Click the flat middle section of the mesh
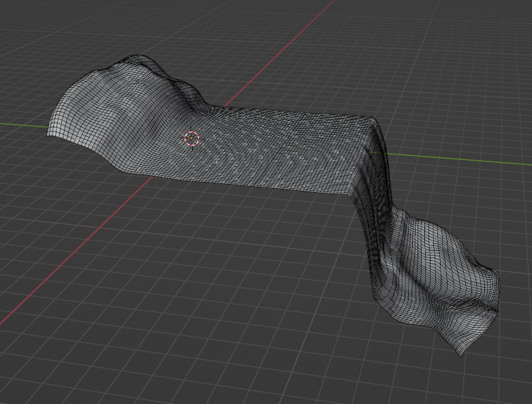 point(272,146)
